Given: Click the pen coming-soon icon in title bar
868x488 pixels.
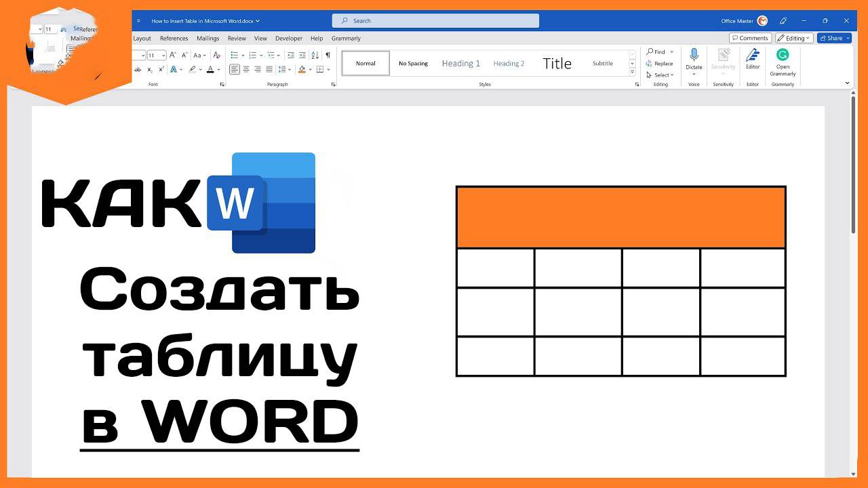Looking at the screenshot, I should tap(783, 21).
